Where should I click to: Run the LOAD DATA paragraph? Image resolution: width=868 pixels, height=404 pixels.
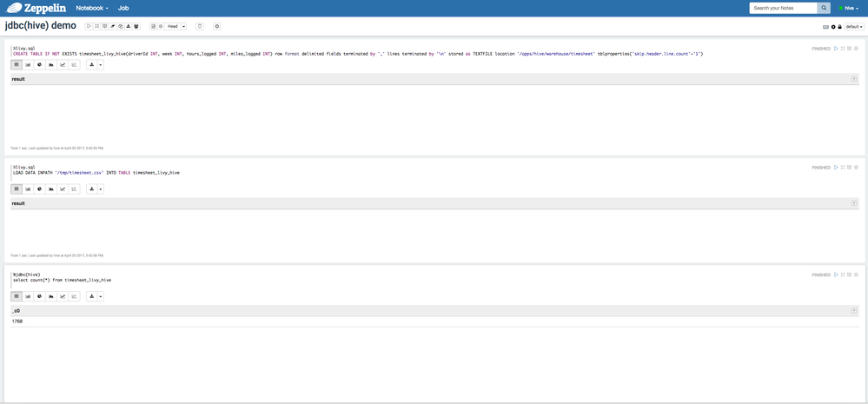836,167
